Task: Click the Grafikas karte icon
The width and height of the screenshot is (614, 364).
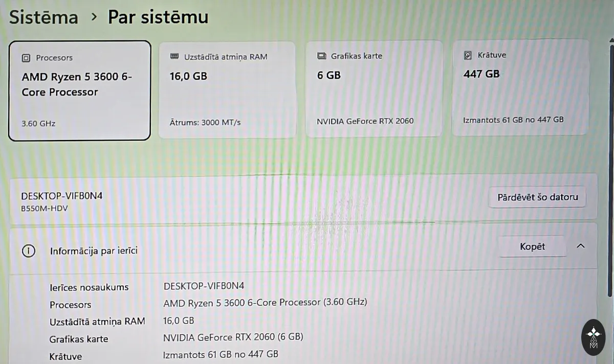Action: pyautogui.click(x=321, y=56)
